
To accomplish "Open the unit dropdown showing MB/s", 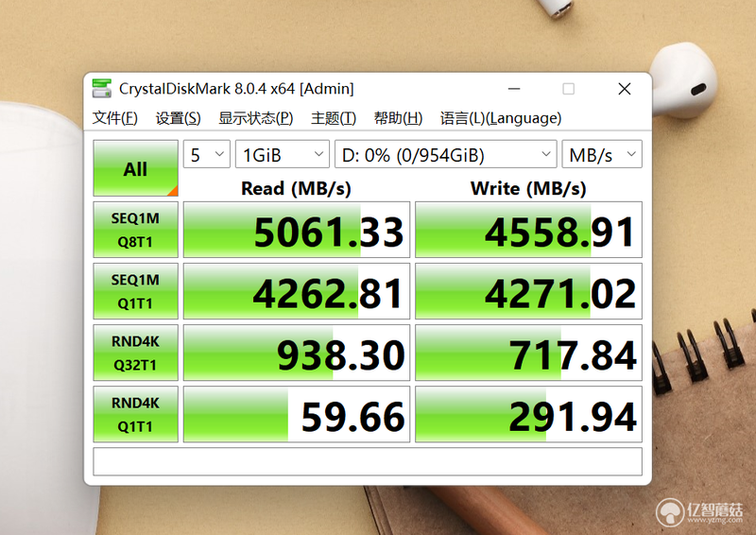I will click(602, 154).
